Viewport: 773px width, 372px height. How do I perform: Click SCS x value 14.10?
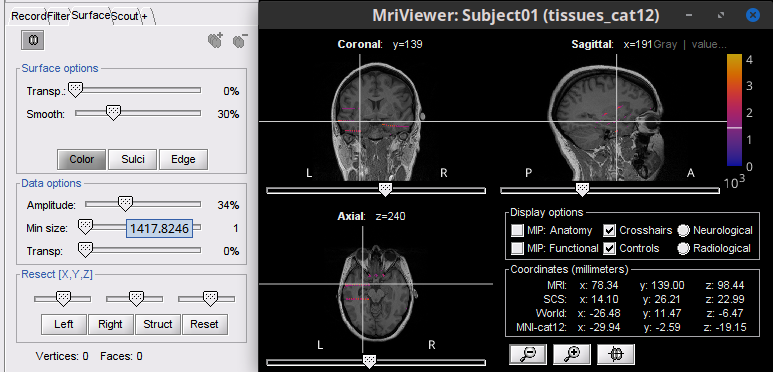[598, 299]
